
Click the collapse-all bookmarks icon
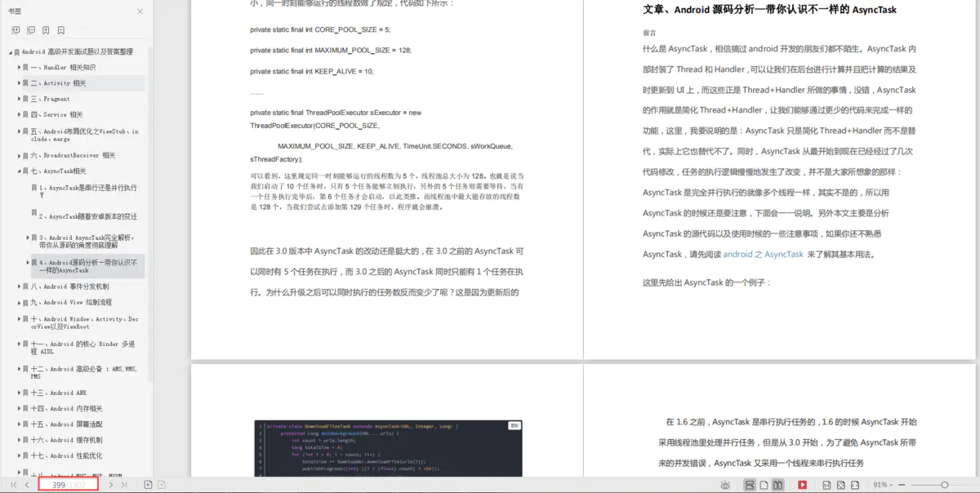31,30
